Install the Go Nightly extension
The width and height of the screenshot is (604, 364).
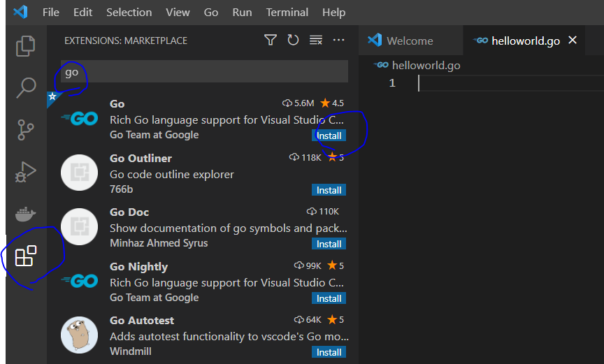329,298
